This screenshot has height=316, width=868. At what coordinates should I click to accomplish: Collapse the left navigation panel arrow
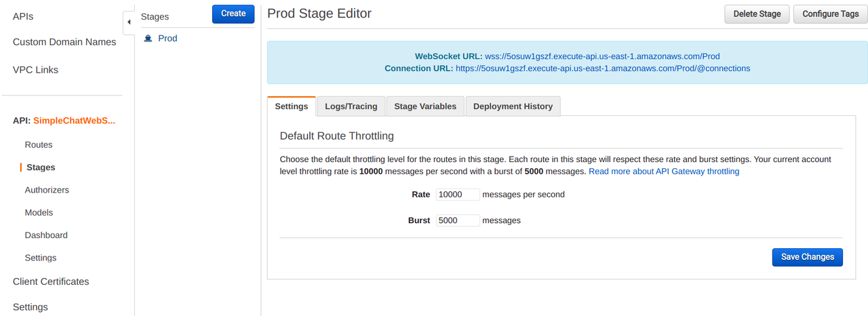tap(129, 22)
